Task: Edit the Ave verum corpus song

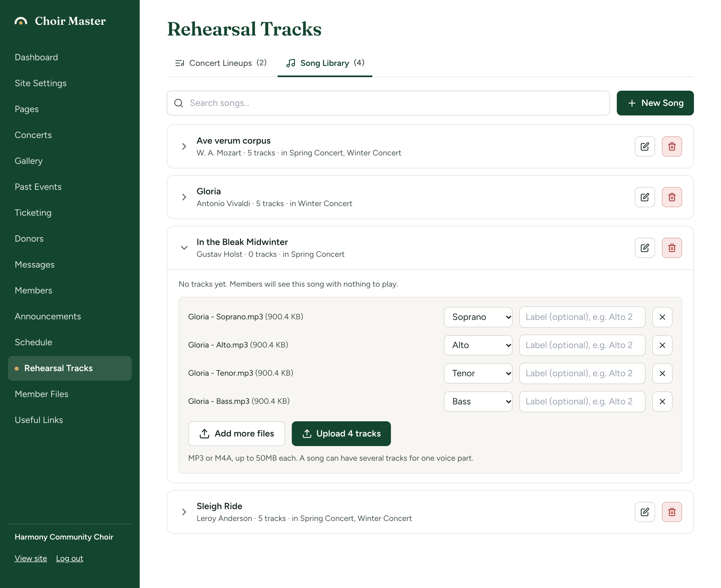Action: [x=644, y=146]
